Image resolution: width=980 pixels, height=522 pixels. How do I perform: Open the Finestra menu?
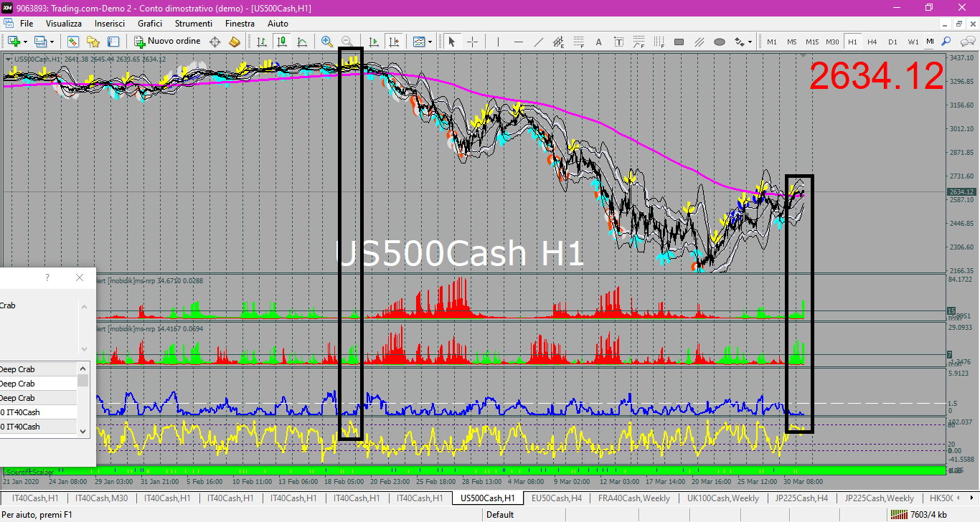pos(240,24)
